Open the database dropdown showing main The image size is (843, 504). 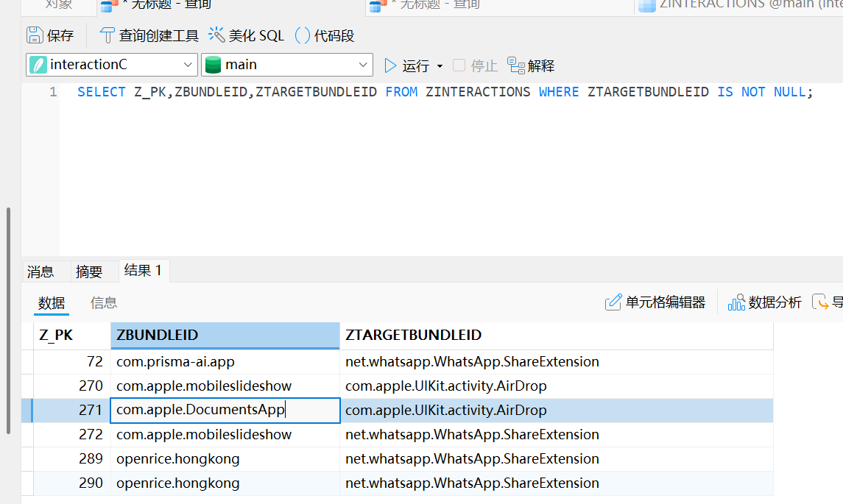(286, 65)
